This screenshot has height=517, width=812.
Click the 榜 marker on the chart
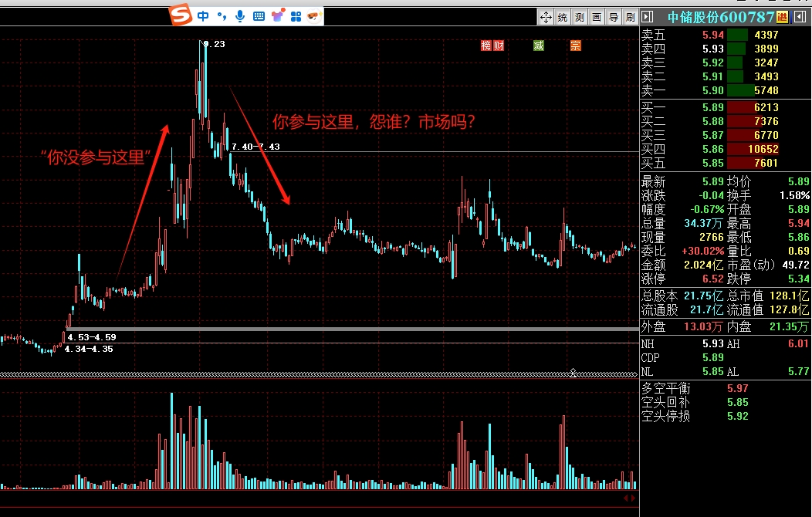(x=486, y=46)
